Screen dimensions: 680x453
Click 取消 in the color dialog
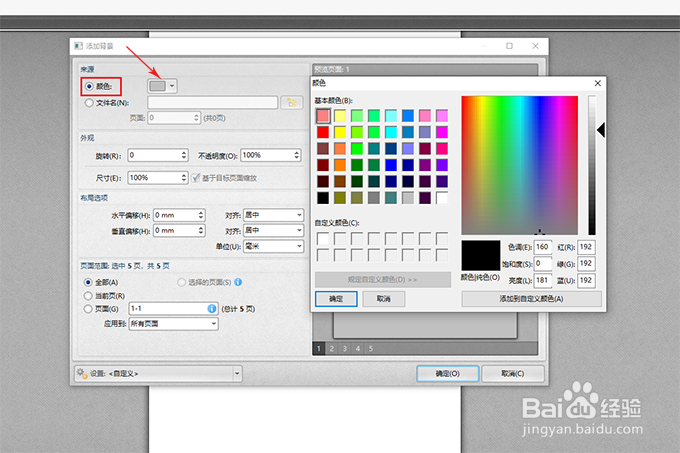pos(383,299)
